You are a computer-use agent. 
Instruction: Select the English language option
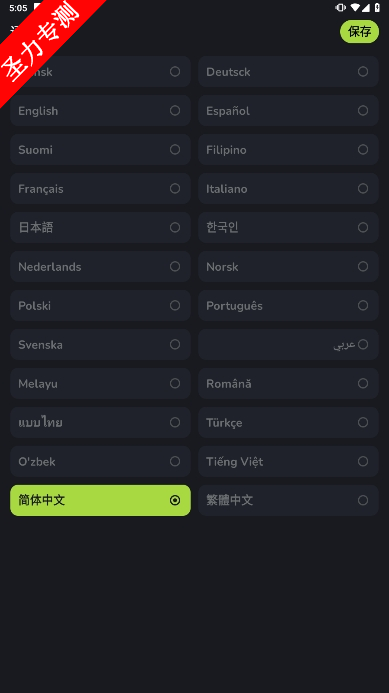click(x=100, y=110)
